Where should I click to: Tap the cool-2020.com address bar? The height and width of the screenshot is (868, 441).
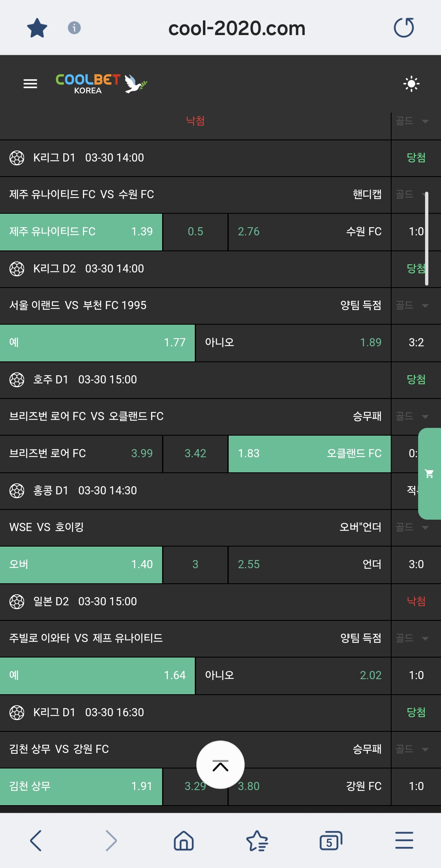coord(237,29)
